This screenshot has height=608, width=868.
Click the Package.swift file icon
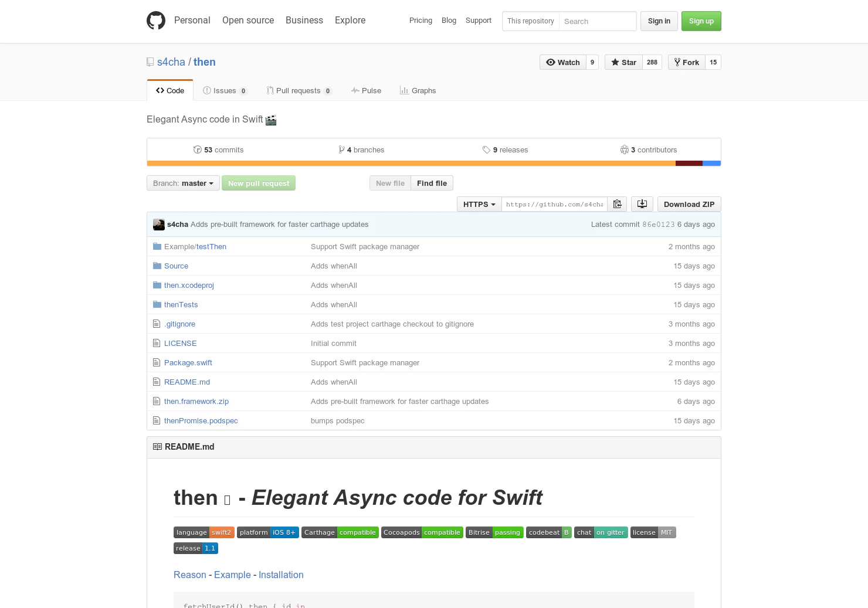click(157, 362)
